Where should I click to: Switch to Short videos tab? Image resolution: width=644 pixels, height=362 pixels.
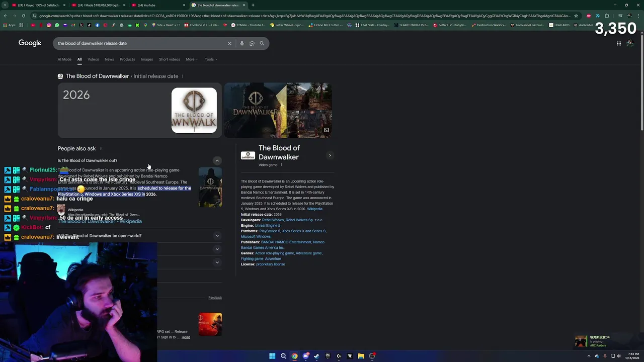[x=169, y=59]
